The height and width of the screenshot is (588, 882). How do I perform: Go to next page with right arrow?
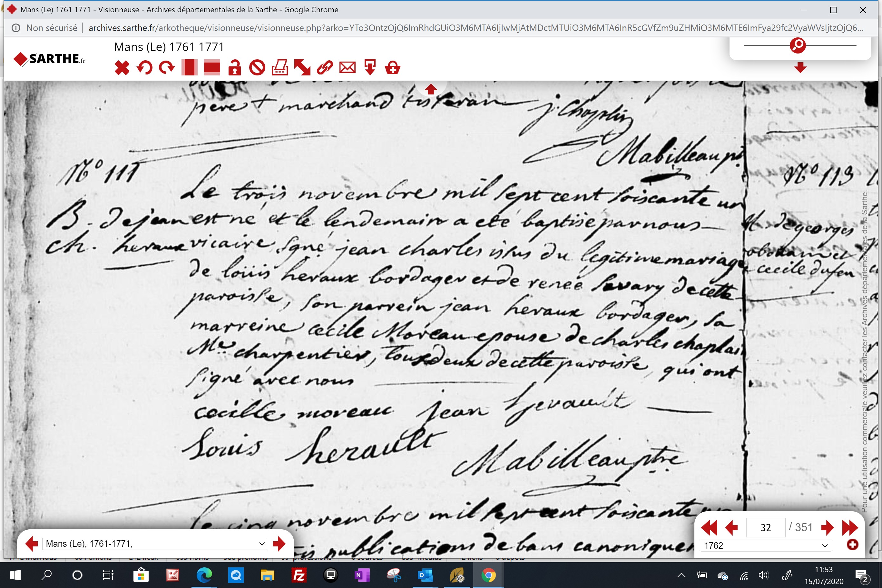827,528
